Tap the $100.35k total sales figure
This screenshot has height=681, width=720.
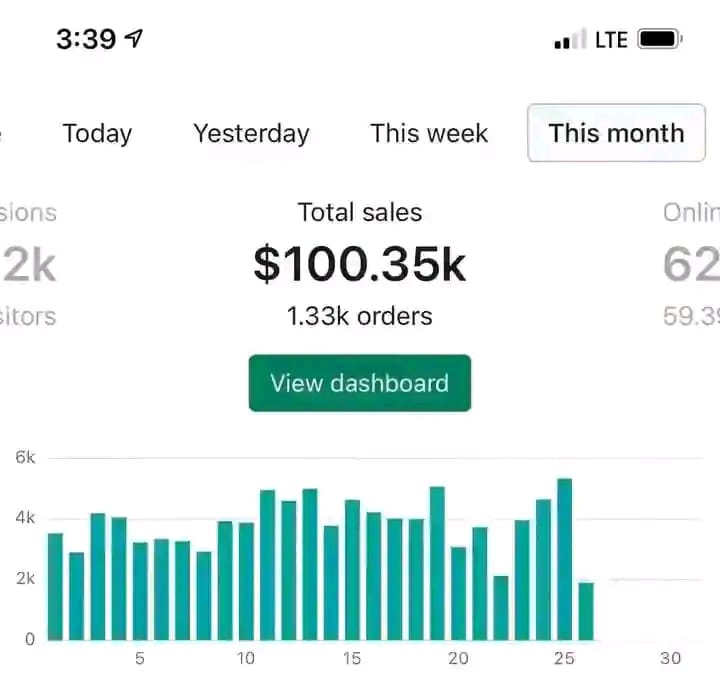tap(359, 263)
